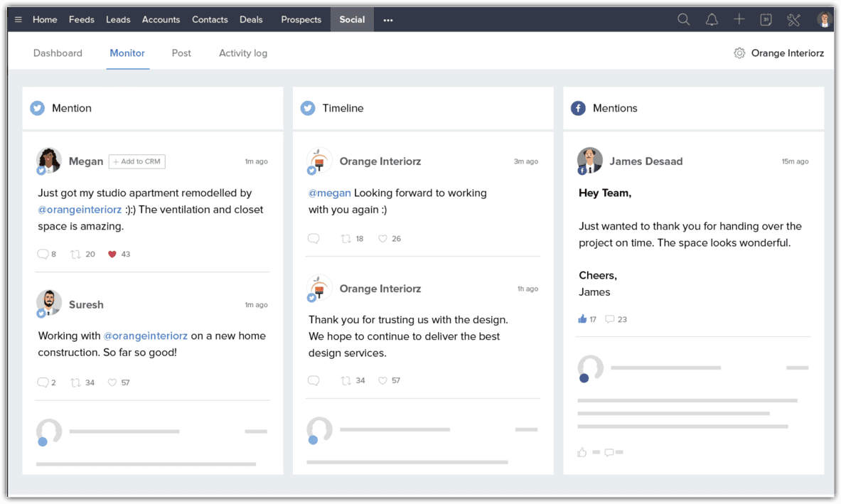Image resolution: width=841 pixels, height=504 pixels.
Task: Go to the Deals module
Action: pyautogui.click(x=251, y=19)
